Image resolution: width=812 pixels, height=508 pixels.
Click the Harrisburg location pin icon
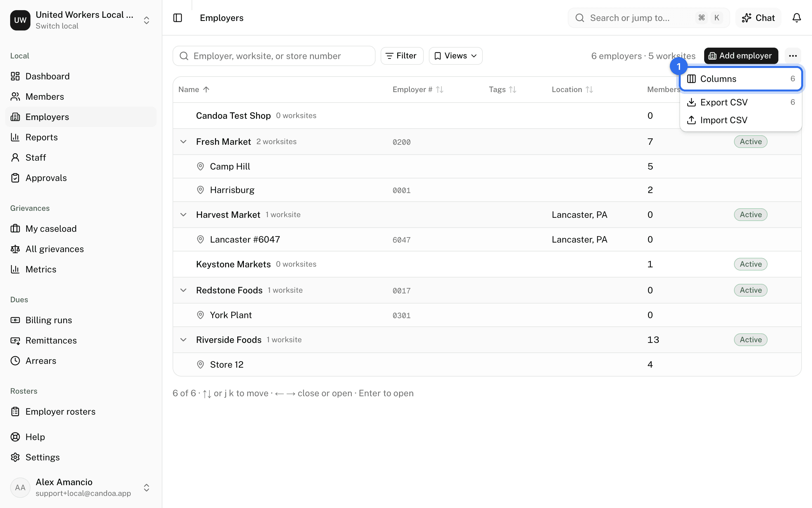coord(200,190)
